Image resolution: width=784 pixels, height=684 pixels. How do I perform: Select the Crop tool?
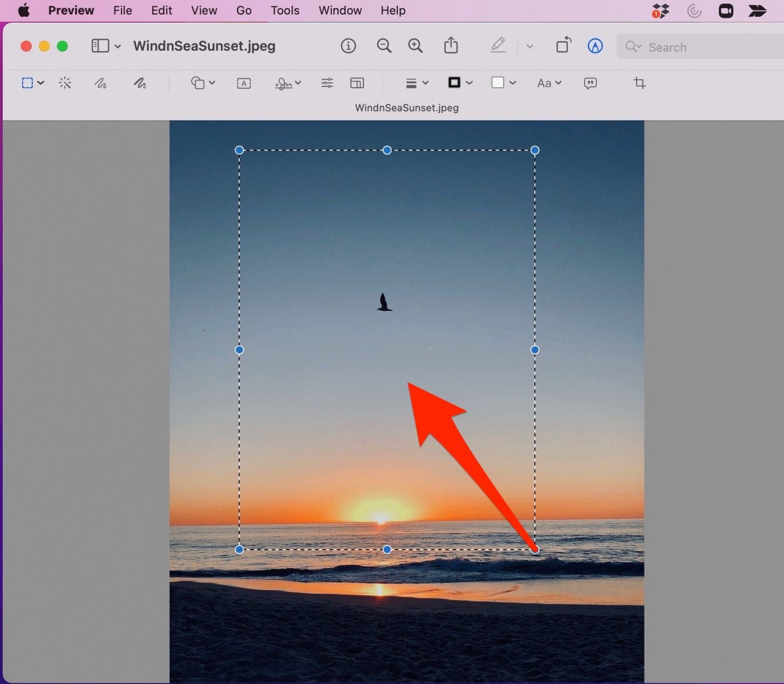point(640,83)
